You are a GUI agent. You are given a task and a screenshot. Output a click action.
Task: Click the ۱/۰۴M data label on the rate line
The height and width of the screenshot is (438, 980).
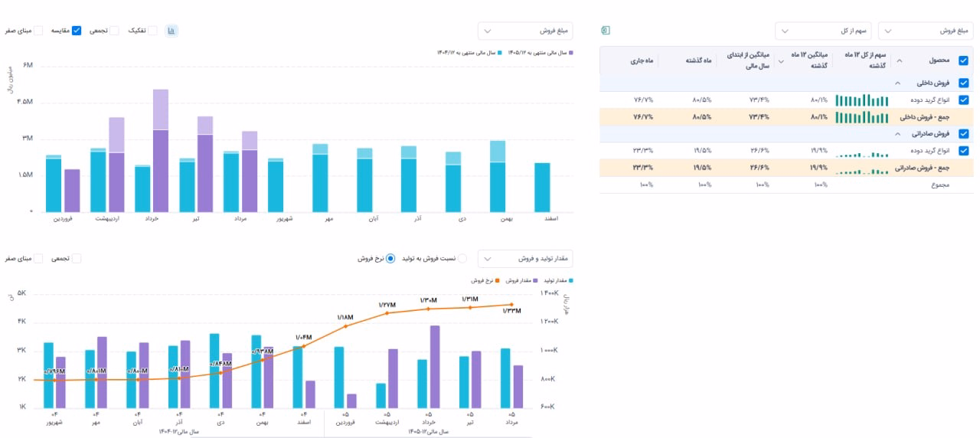click(x=304, y=338)
